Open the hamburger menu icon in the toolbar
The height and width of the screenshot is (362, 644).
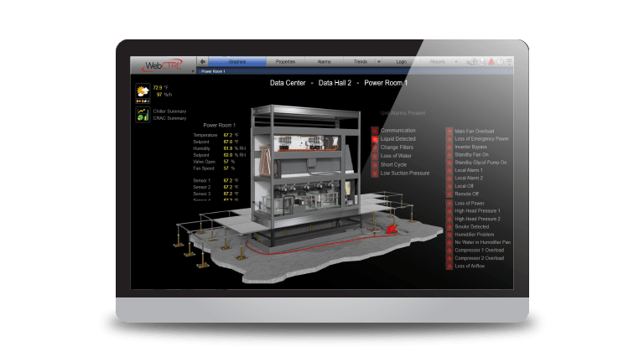pos(509,61)
